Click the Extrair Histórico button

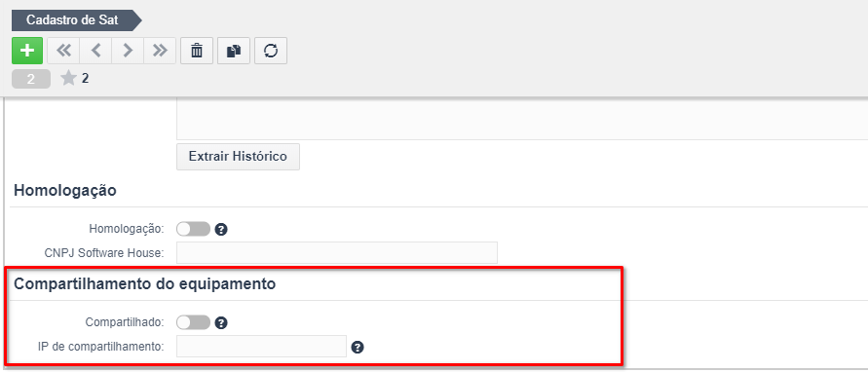(238, 157)
